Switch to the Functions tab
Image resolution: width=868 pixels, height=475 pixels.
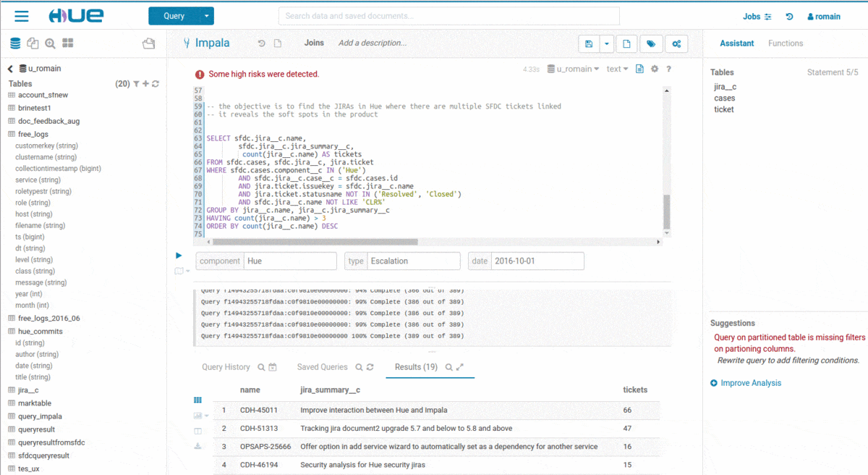click(x=785, y=43)
